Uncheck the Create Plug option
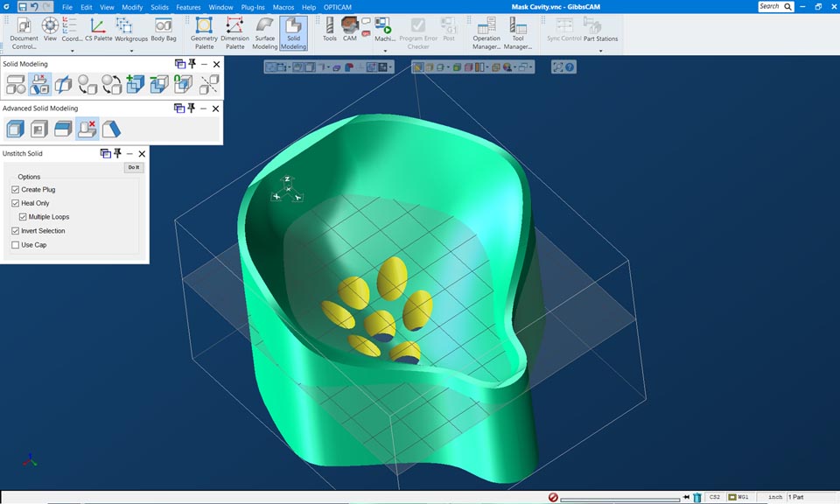Viewport: 840px width, 504px height. 16,189
